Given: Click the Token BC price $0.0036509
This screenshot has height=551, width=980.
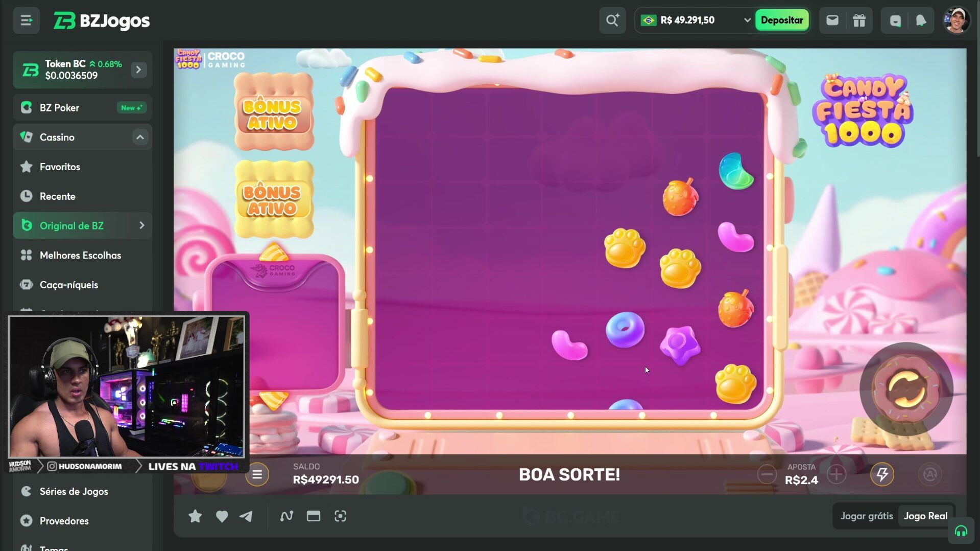Looking at the screenshot, I should (x=71, y=76).
